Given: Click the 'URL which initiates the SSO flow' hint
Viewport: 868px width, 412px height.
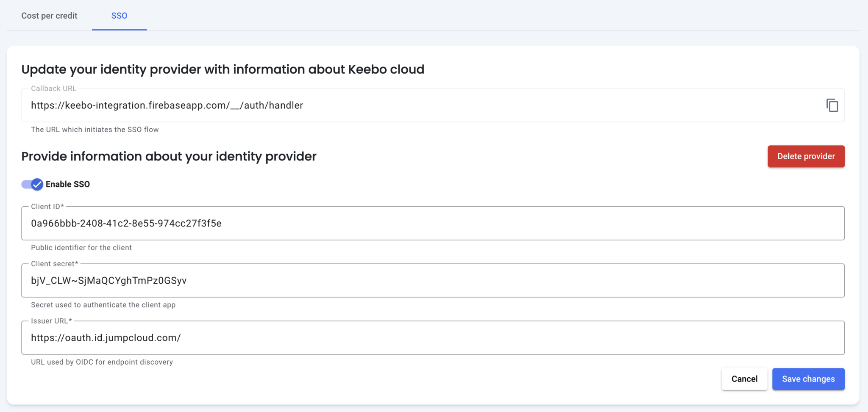Looking at the screenshot, I should click(x=95, y=130).
